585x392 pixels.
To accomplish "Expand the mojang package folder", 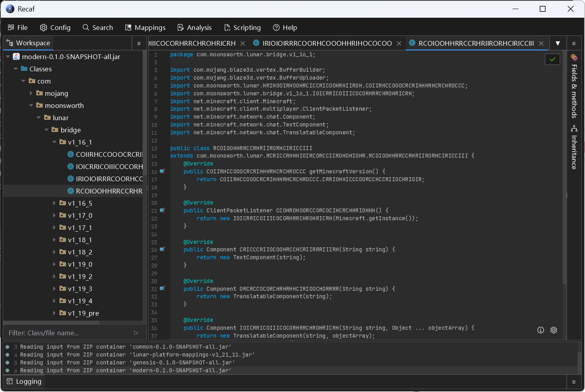I will pos(31,93).
